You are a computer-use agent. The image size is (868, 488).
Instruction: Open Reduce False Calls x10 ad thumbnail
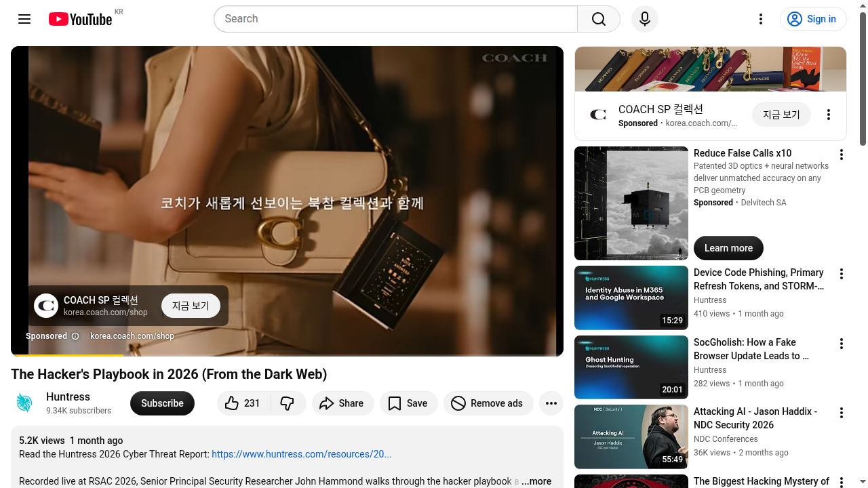pyautogui.click(x=631, y=203)
